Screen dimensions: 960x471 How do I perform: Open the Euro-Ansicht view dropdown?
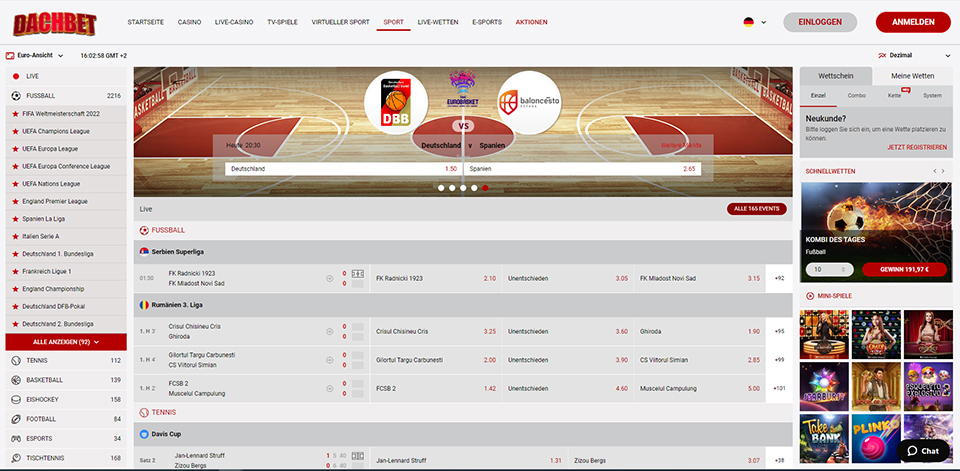(35, 55)
